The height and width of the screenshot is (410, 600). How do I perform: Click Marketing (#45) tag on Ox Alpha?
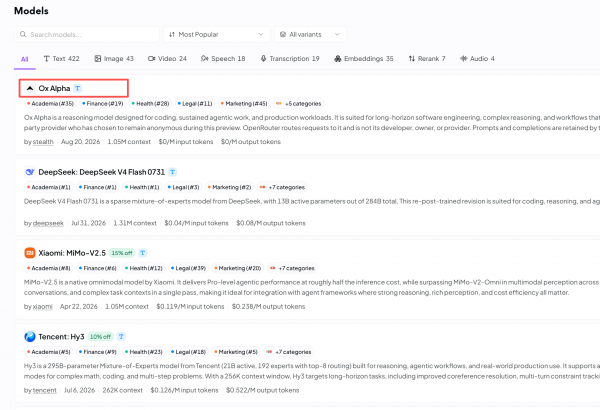243,104
